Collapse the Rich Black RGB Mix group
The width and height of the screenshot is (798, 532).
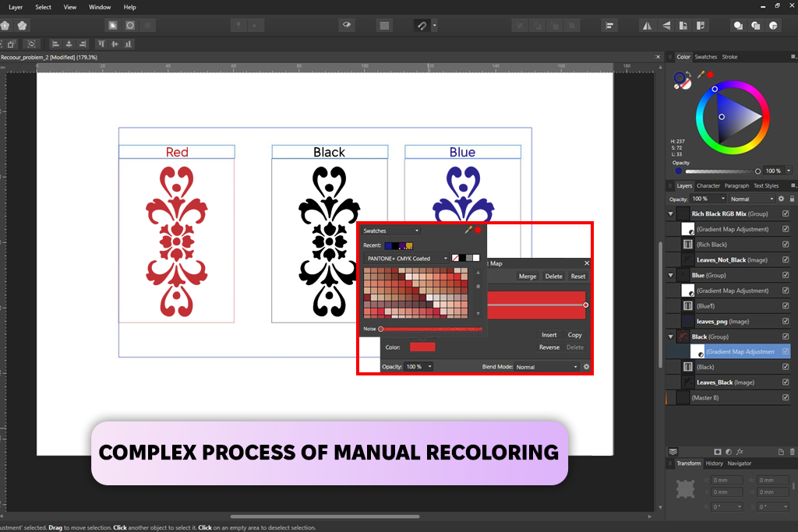[x=671, y=214]
